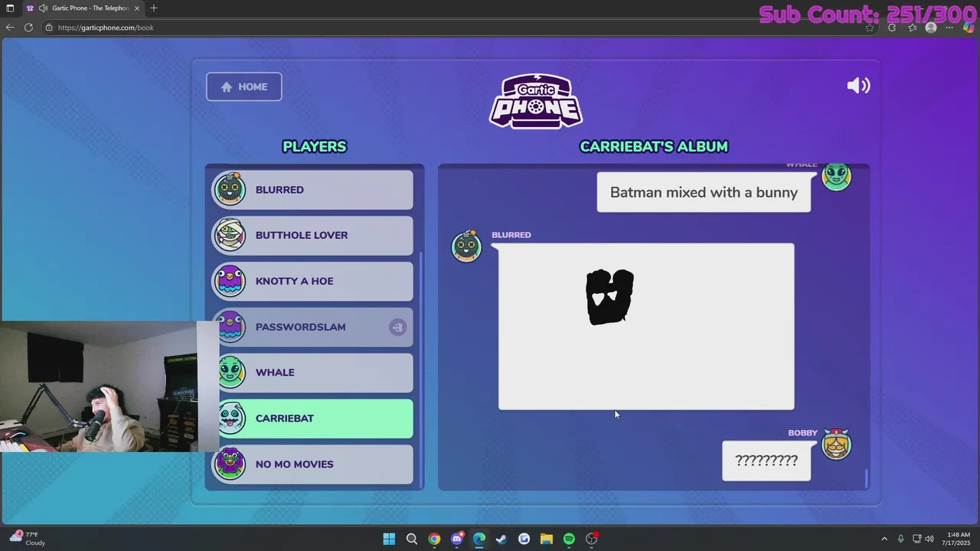Open the browser profile icon
Viewport: 980px width, 551px height.
click(931, 28)
